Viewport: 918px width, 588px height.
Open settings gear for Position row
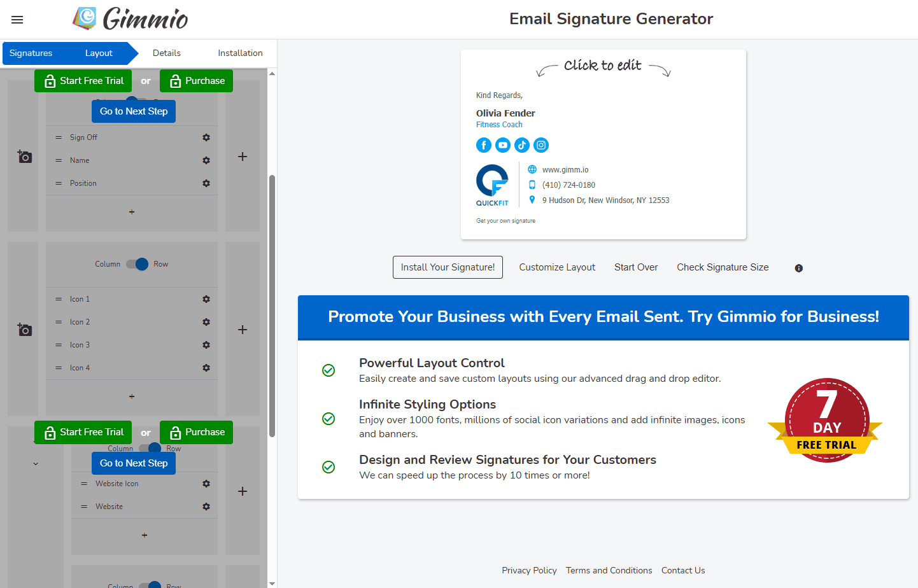tap(206, 183)
